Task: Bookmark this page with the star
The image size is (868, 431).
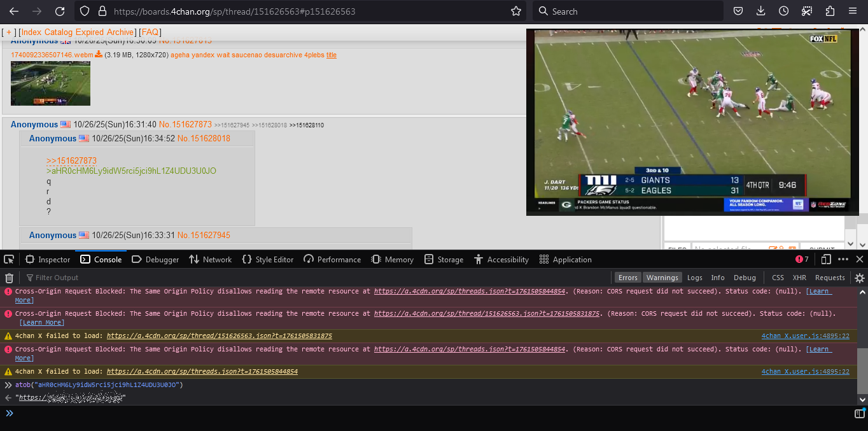Action: pyautogui.click(x=515, y=11)
